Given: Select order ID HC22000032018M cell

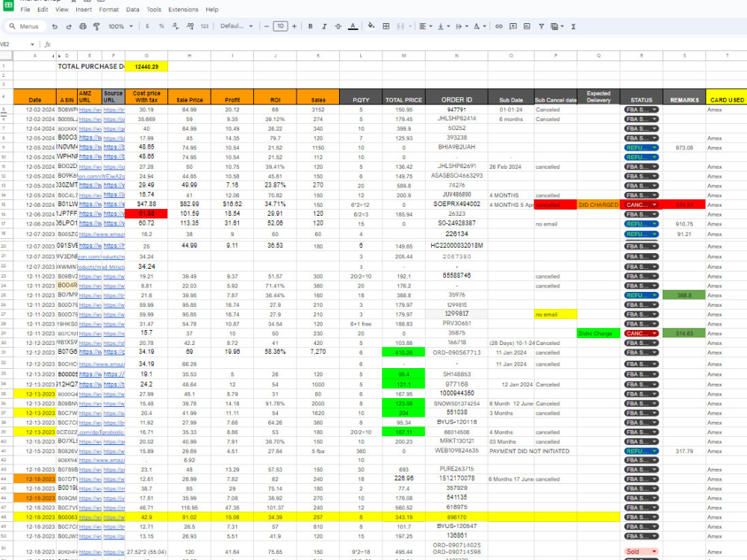Looking at the screenshot, I should [x=456, y=246].
